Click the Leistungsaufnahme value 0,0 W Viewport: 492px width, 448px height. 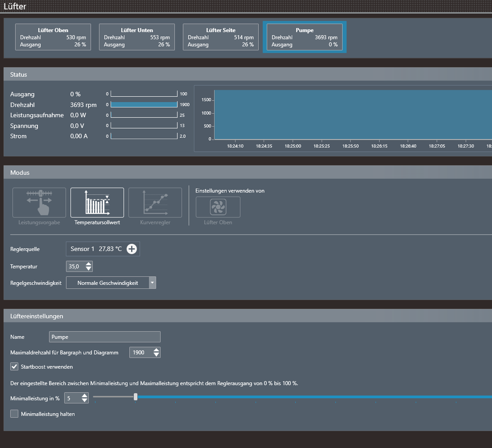pos(78,115)
